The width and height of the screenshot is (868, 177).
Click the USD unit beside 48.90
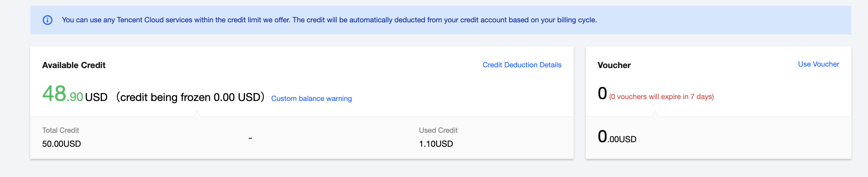[x=96, y=98]
